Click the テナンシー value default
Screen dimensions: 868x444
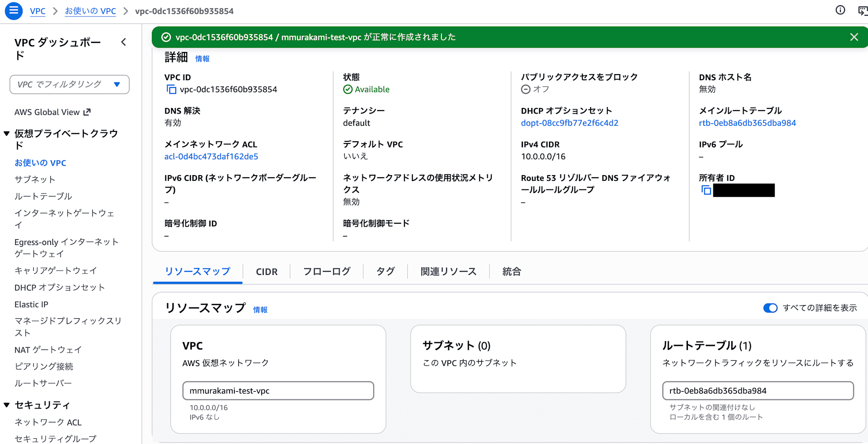[356, 123]
